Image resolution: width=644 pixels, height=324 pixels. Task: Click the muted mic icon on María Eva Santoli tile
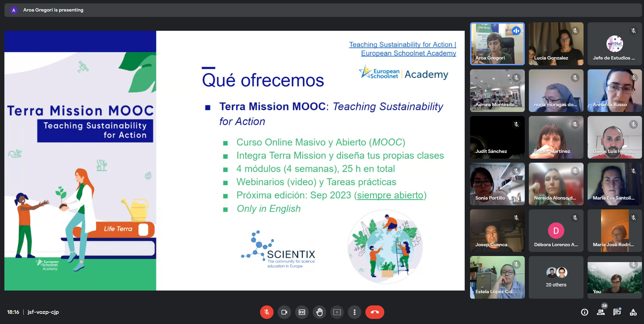tap(634, 171)
